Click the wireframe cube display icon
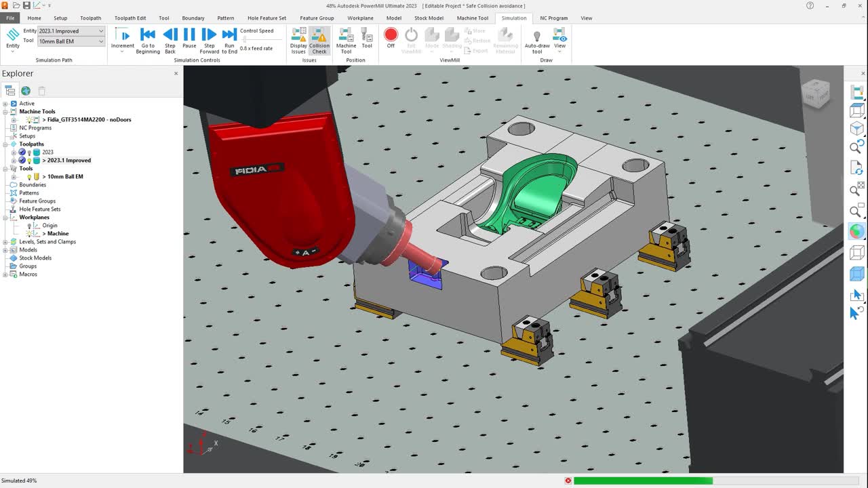This screenshot has width=868, height=488. tap(857, 253)
